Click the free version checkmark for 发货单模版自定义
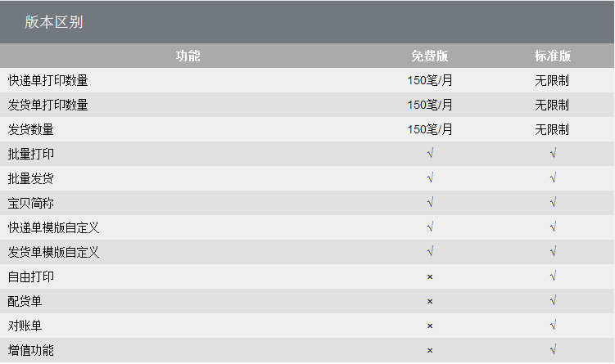The image size is (615, 364). click(430, 252)
